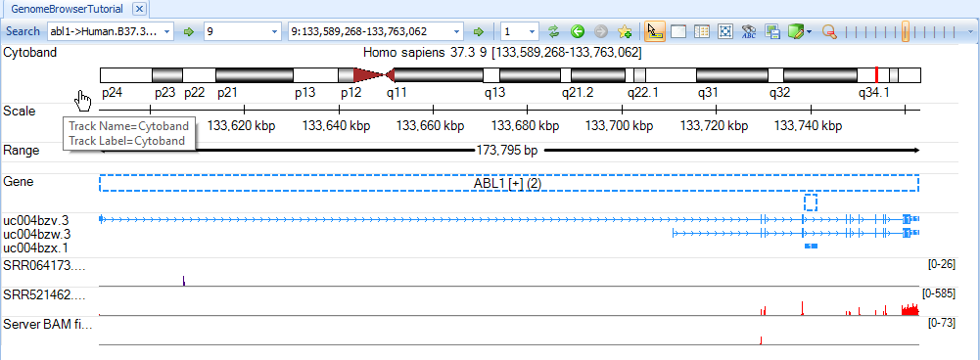Viewport: 980px width, 360px height.
Task: Select the pointer tooltip mode tool
Action: [x=654, y=31]
